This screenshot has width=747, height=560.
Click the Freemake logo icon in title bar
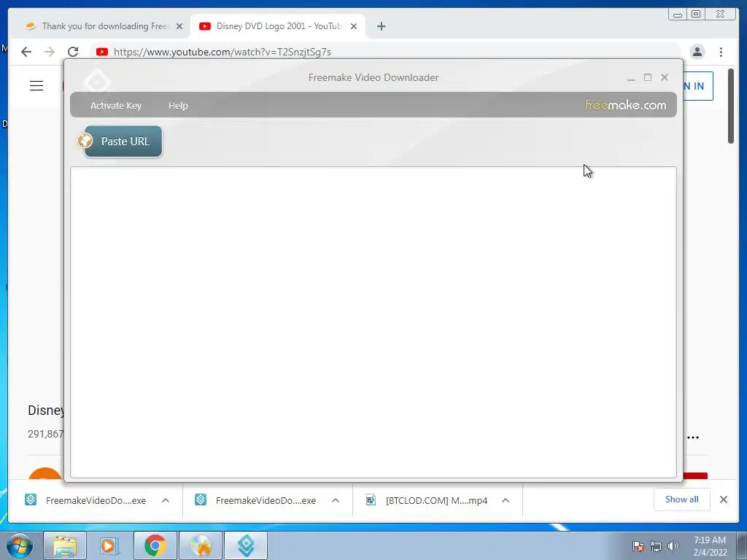(97, 82)
